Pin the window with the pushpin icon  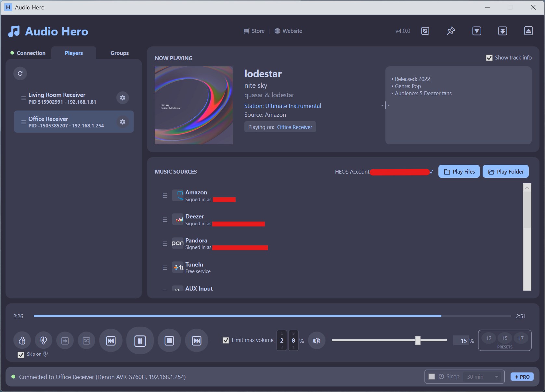(451, 31)
